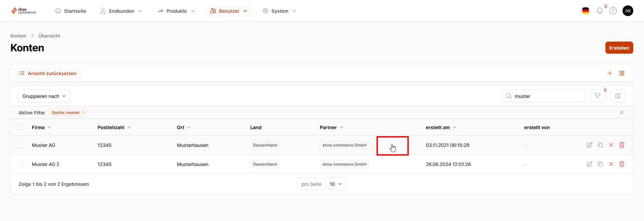This screenshot has height=221, width=644.
Task: Expand the Gruppieren nach dropdown
Action: pyautogui.click(x=44, y=96)
